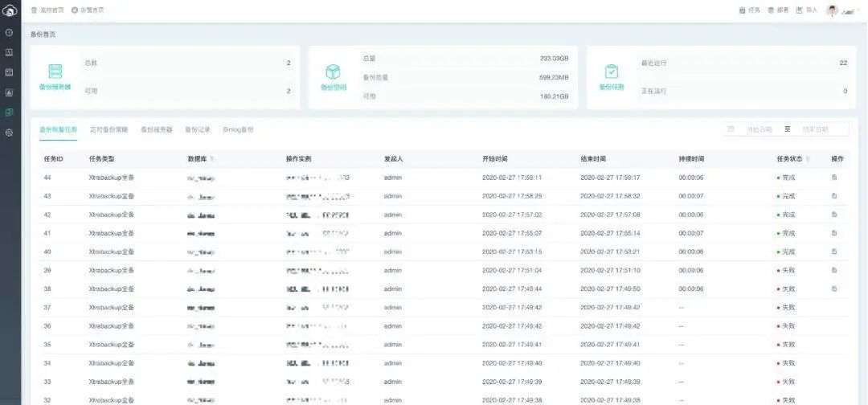Image resolution: width=868 pixels, height=405 pixels.
Task: Click the 开始日期 date input field
Action: [x=758, y=129]
